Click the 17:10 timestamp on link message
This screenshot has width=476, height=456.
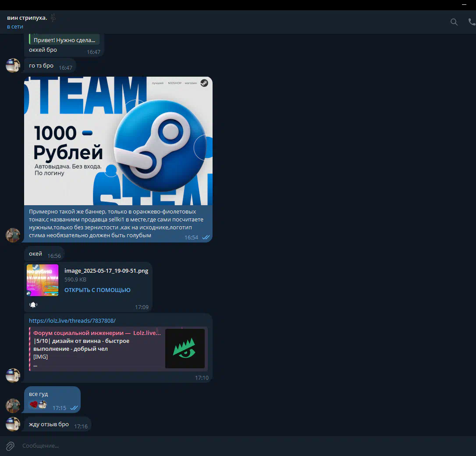tap(202, 378)
